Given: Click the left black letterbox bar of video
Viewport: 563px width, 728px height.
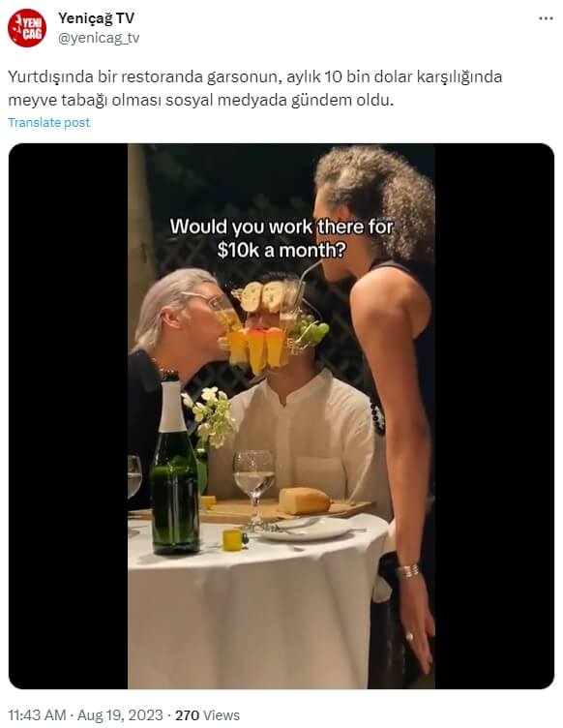Looking at the screenshot, I should coord(68,416).
